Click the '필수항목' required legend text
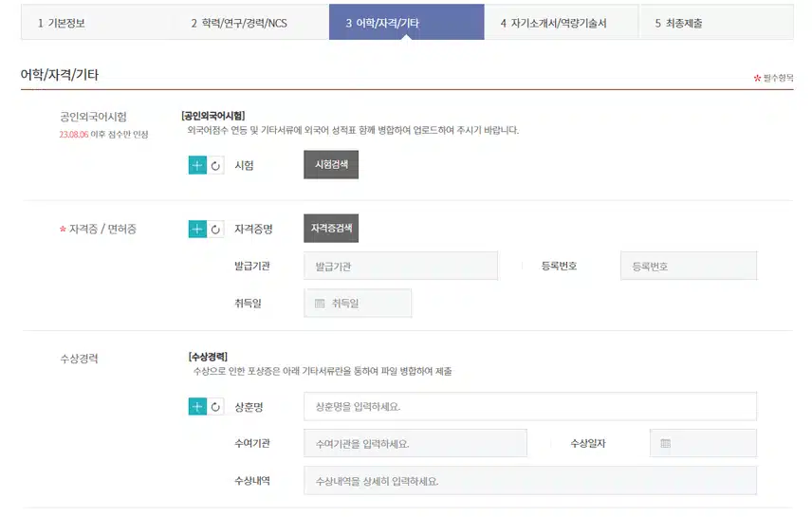This screenshot has width=812, height=517. (x=779, y=78)
